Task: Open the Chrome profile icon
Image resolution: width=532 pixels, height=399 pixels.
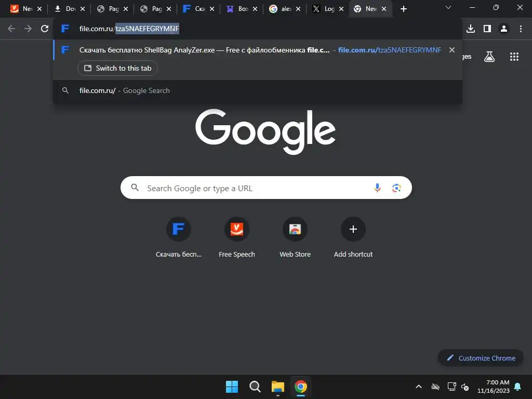Action: coord(504,29)
